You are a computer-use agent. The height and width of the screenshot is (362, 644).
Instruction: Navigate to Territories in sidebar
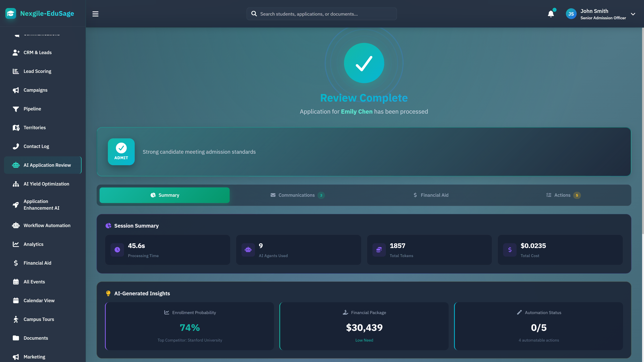(35, 127)
